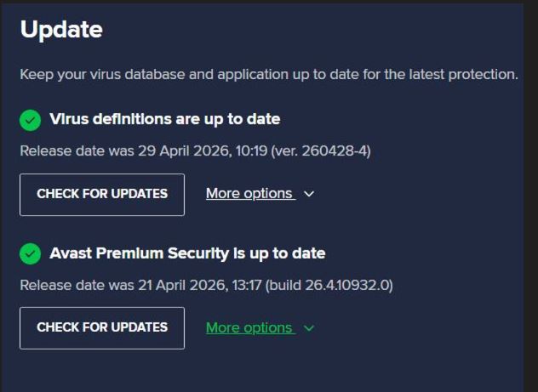Screen dimensions: 538x392
Task: Check for updates to Avast Premium Security
Action: click(x=102, y=328)
